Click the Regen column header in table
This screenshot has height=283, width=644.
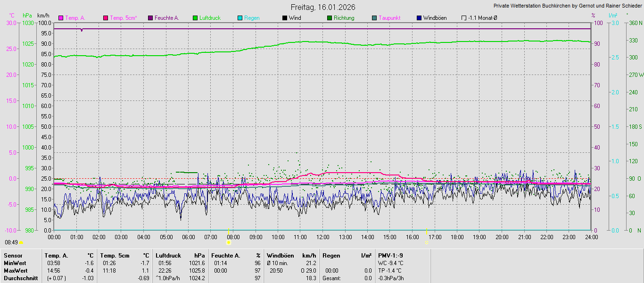pyautogui.click(x=331, y=256)
